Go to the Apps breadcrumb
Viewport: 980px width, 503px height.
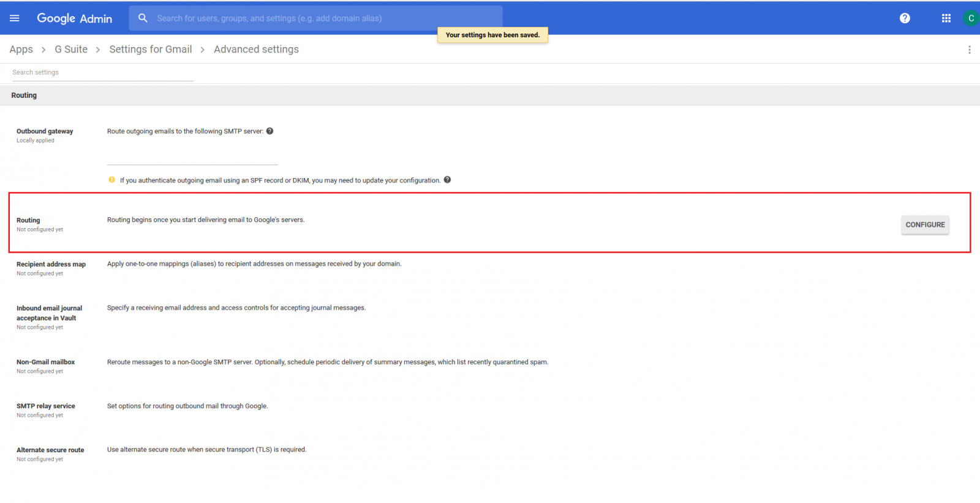pyautogui.click(x=21, y=50)
